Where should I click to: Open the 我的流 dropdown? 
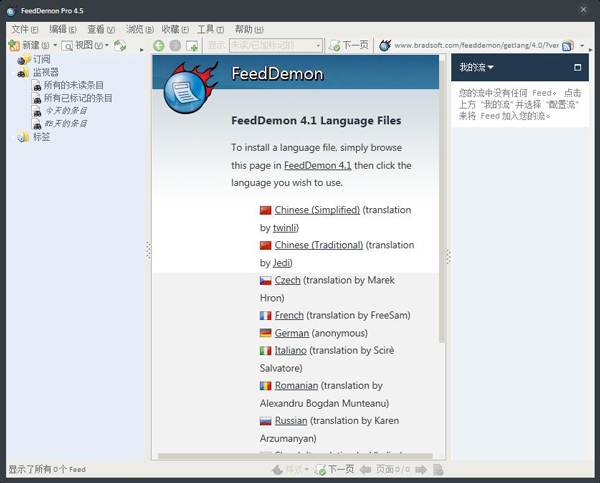point(476,67)
